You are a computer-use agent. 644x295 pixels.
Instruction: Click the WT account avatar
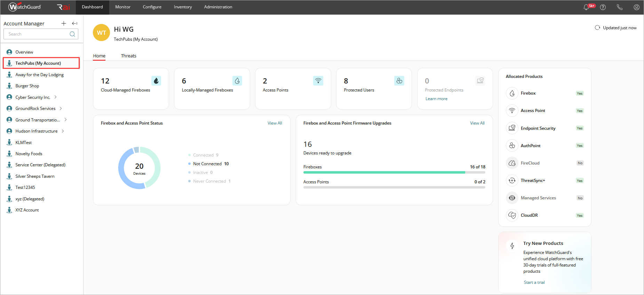(102, 33)
